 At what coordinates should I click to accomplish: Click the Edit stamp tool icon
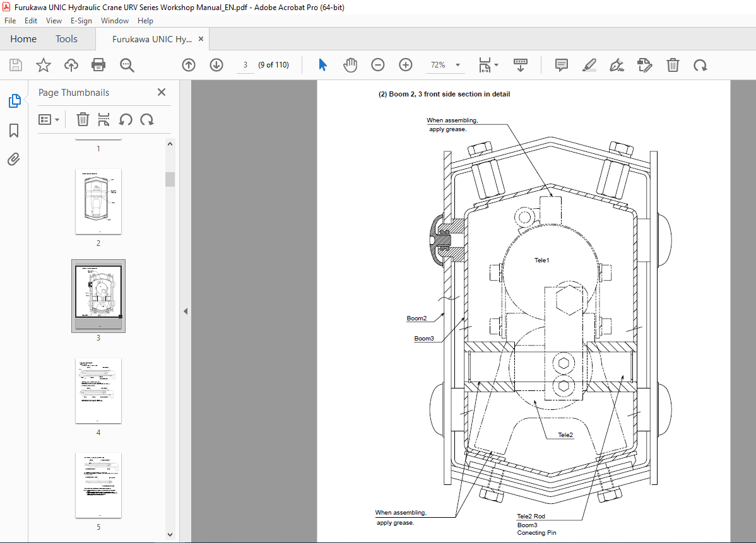point(645,65)
